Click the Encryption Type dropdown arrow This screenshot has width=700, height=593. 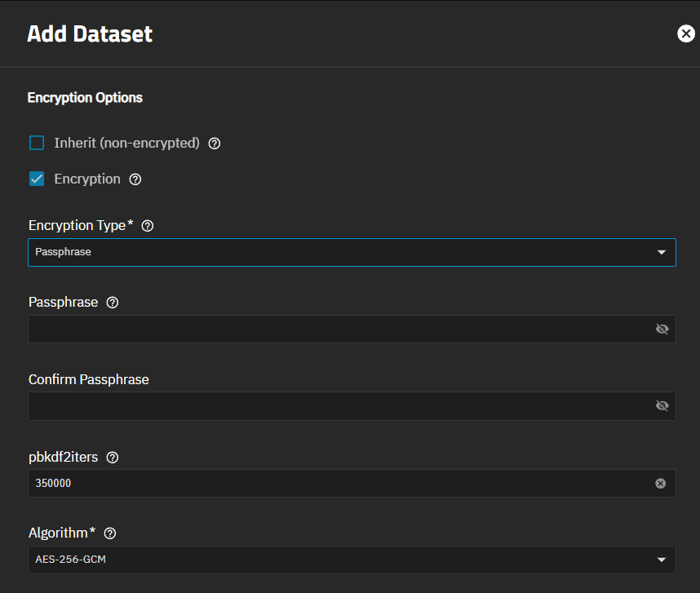(662, 253)
